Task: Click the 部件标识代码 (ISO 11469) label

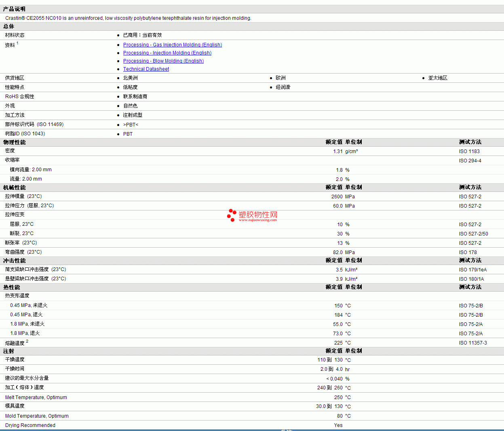Action: [34, 124]
